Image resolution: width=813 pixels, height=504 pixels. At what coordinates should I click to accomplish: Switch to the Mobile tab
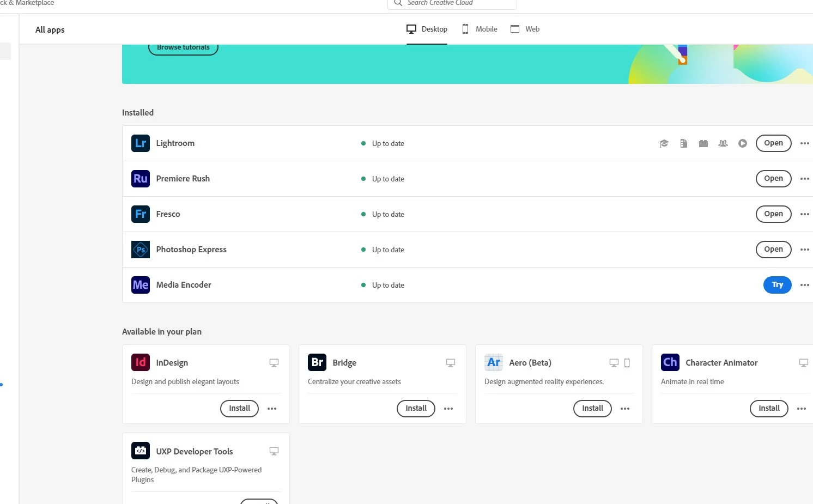(x=480, y=29)
